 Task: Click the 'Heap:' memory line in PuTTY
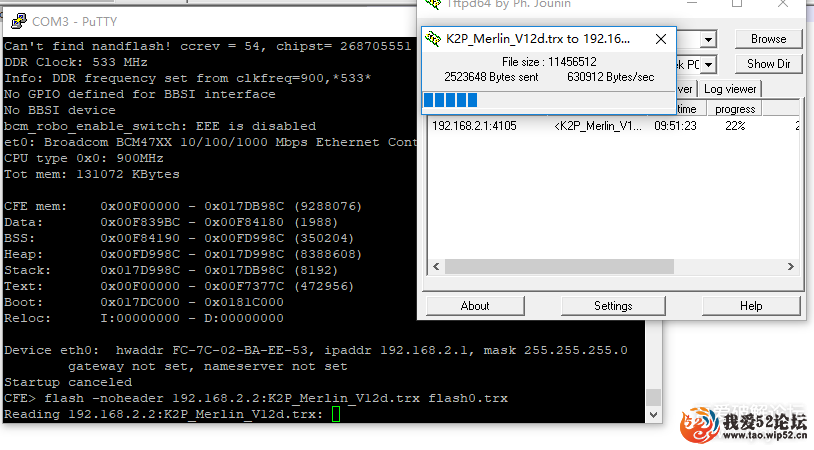183,254
